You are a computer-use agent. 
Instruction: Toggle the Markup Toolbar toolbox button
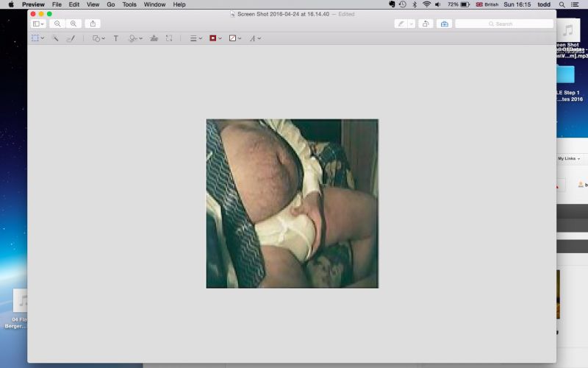(x=444, y=24)
